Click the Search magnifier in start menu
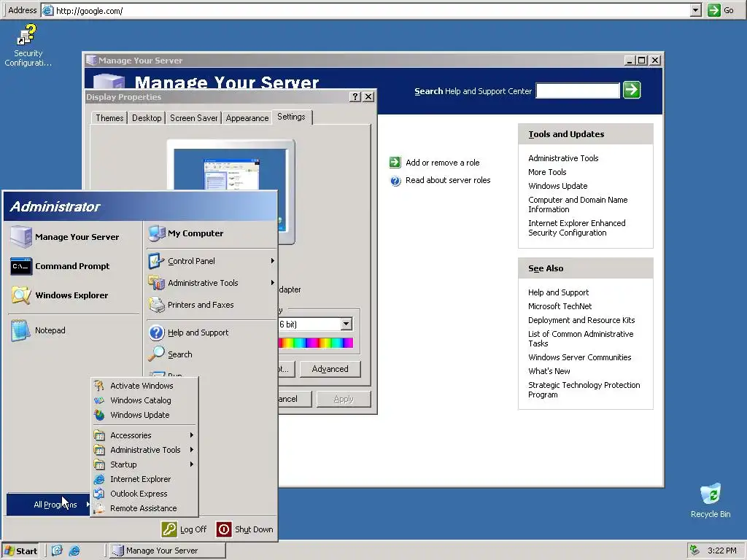This screenshot has height=560, width=747. (156, 354)
